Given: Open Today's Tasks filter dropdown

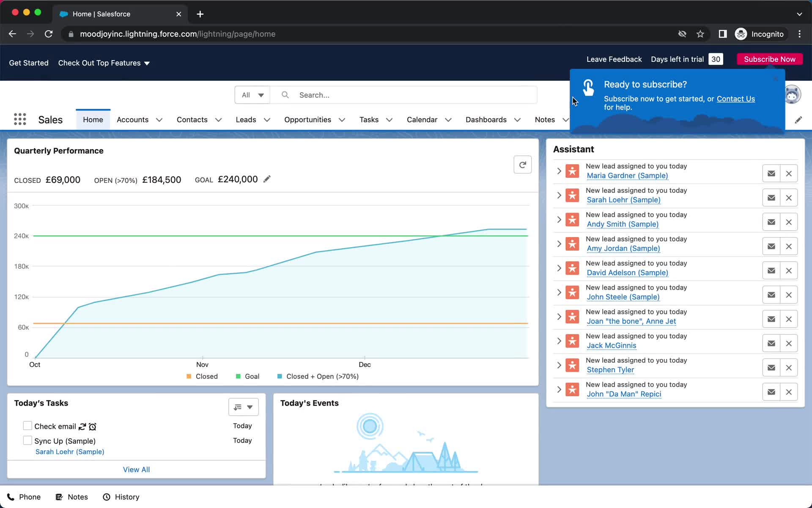Looking at the screenshot, I should [243, 407].
